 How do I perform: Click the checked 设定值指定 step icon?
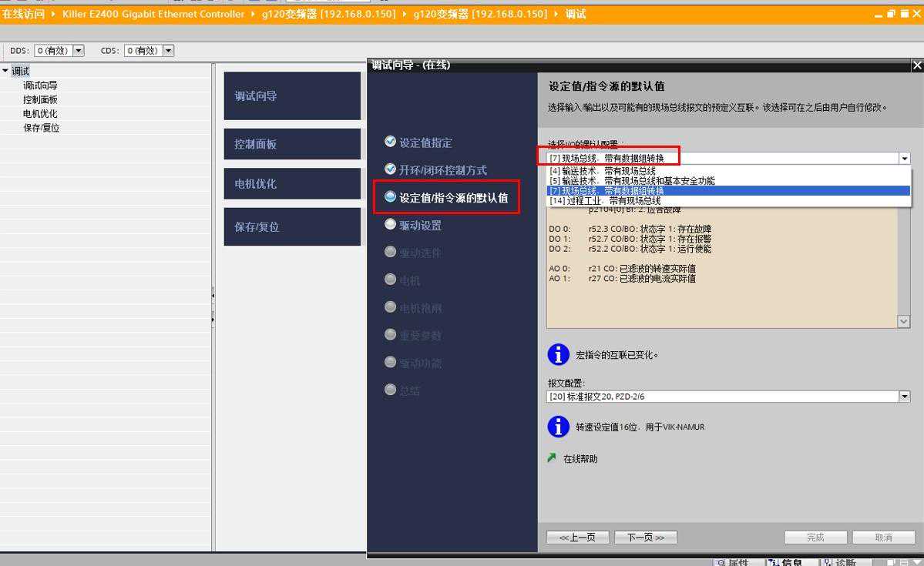pos(390,142)
